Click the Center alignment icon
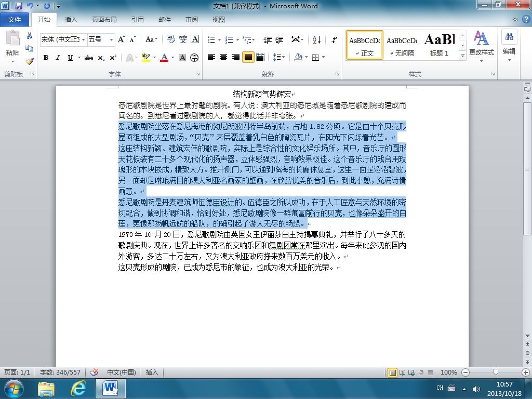Viewport: 532px width, 399px height. [x=223, y=57]
